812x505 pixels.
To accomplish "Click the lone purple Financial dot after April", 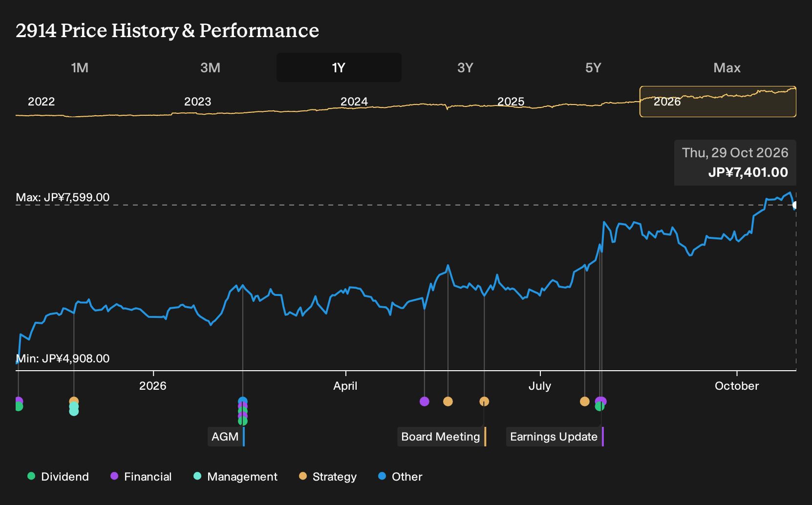I will point(425,401).
